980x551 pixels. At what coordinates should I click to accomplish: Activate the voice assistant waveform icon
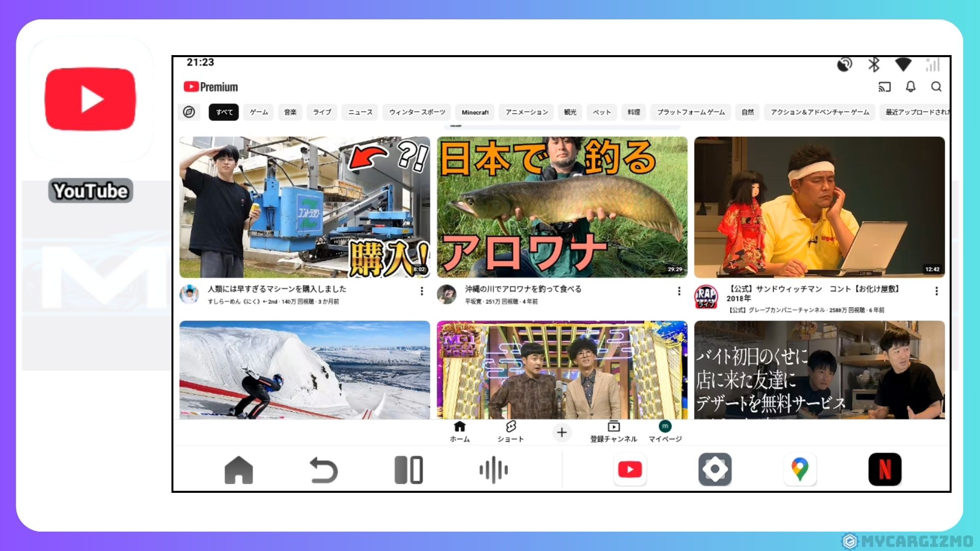pyautogui.click(x=493, y=470)
